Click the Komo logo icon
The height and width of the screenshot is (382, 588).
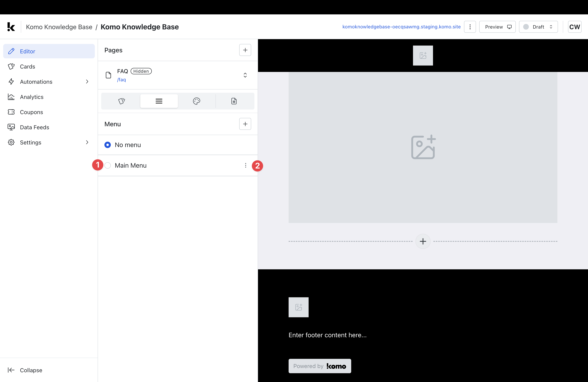(11, 27)
